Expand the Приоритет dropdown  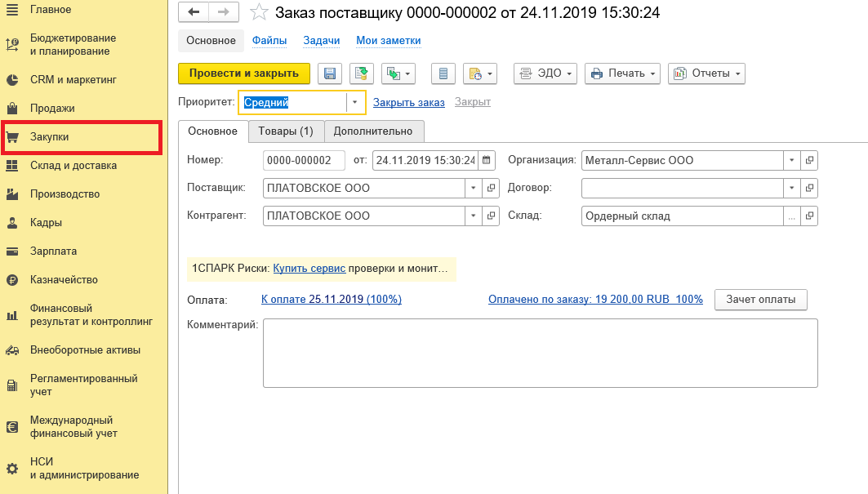(x=355, y=102)
